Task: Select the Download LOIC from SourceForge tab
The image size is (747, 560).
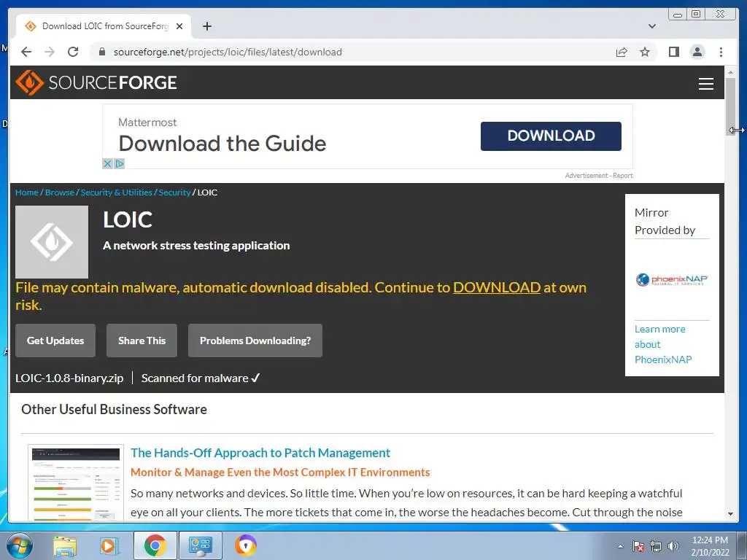Action: tap(104, 26)
